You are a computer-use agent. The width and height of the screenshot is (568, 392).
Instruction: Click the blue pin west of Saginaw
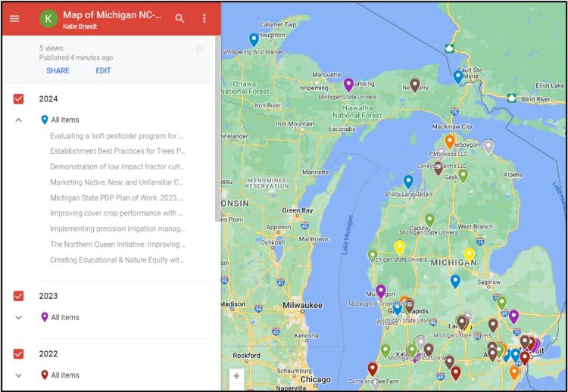455,282
